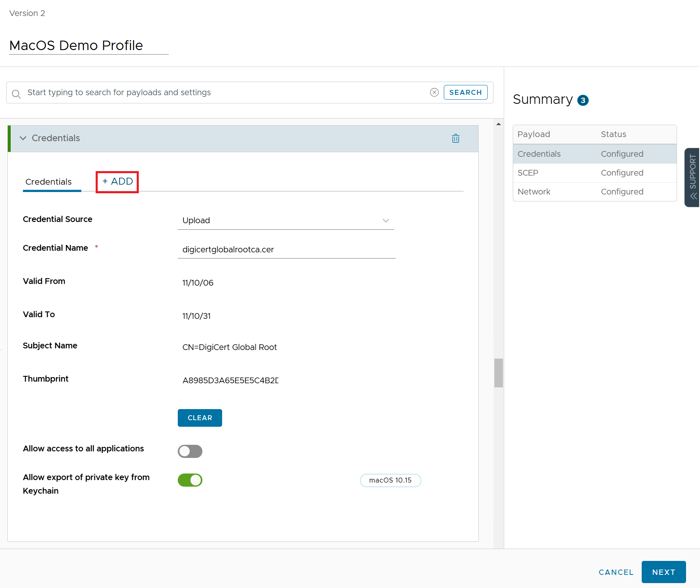Click the Thumbprint value A8985D3A65E5E5C4B2D
Image resolution: width=700 pixels, height=588 pixels.
pos(230,380)
